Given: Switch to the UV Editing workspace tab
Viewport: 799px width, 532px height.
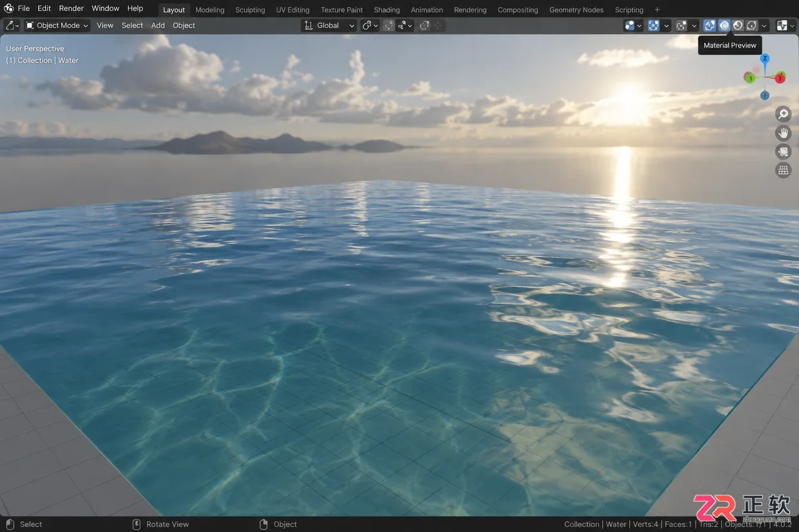Looking at the screenshot, I should (292, 10).
